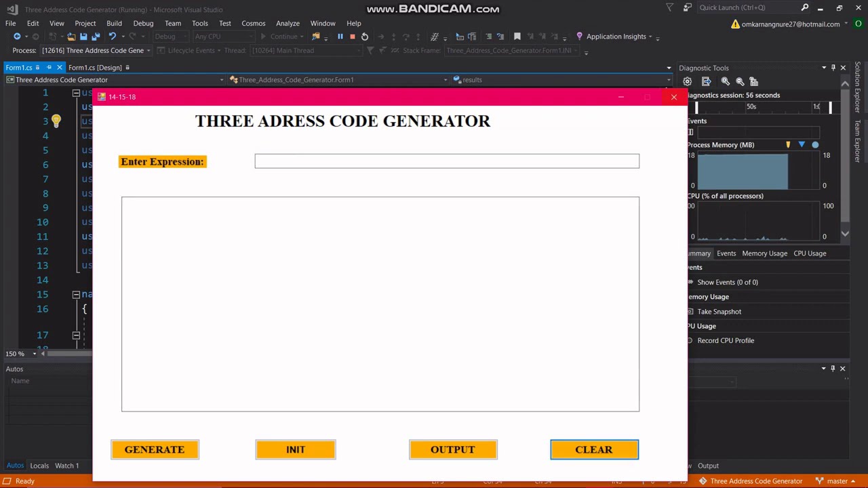
Task: Toggle the yellow GC marker in Process Memory
Action: click(x=788, y=145)
